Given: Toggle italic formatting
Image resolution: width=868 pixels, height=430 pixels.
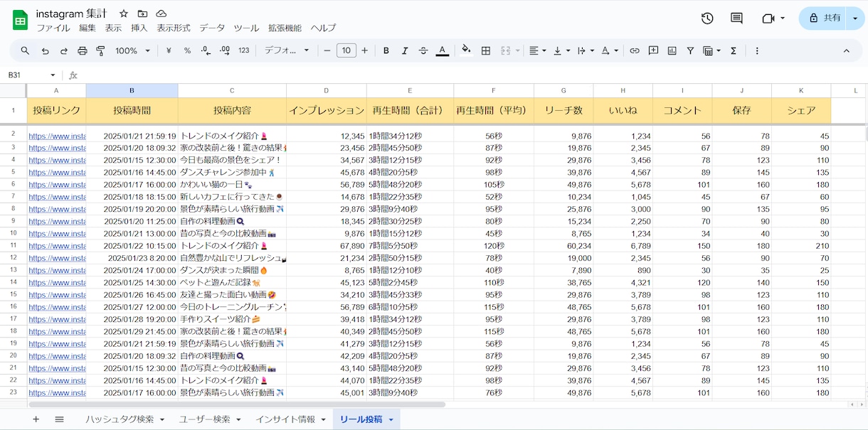Looking at the screenshot, I should [x=405, y=50].
